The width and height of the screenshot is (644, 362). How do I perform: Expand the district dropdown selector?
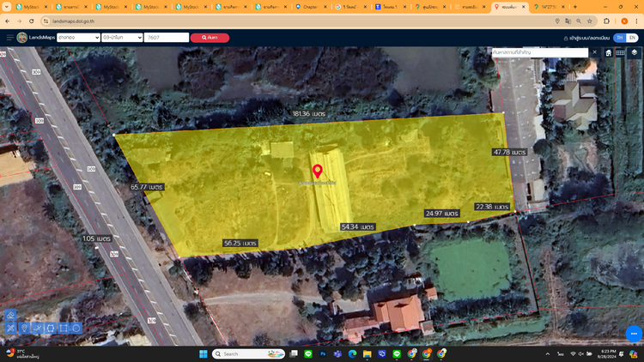(121, 38)
